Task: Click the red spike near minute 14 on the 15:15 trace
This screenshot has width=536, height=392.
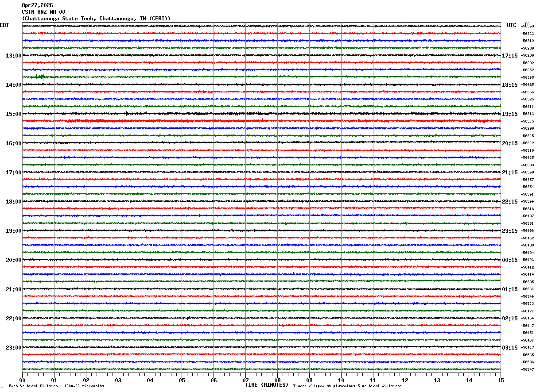Action: pos(485,121)
